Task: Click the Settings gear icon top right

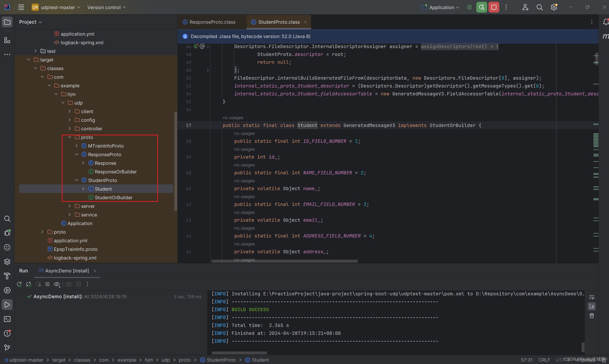Action: point(554,7)
